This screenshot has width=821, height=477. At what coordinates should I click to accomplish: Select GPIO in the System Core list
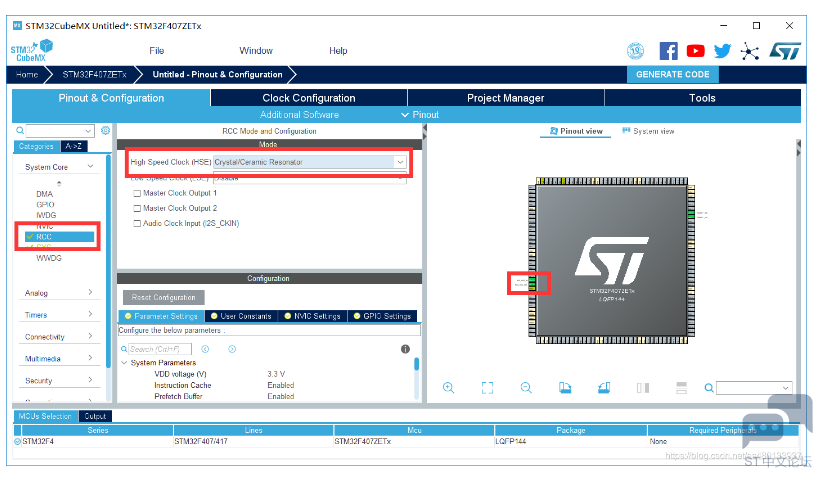[x=45, y=204]
